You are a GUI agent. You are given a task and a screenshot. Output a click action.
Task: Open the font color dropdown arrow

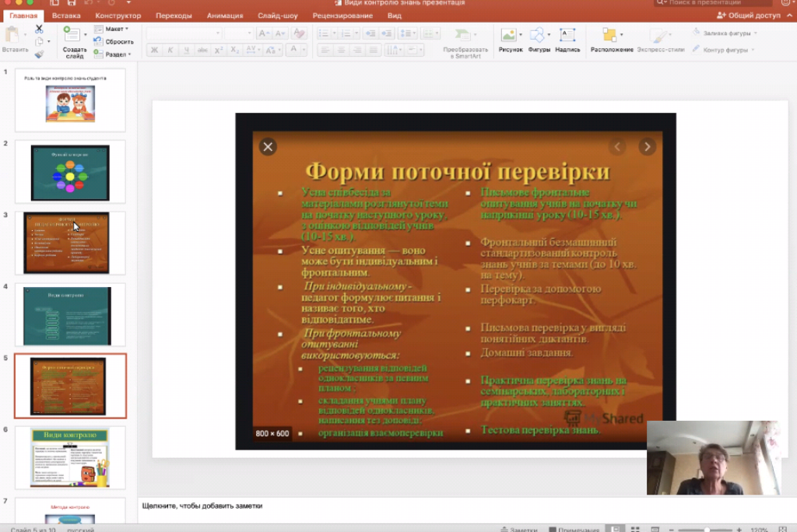[x=304, y=50]
